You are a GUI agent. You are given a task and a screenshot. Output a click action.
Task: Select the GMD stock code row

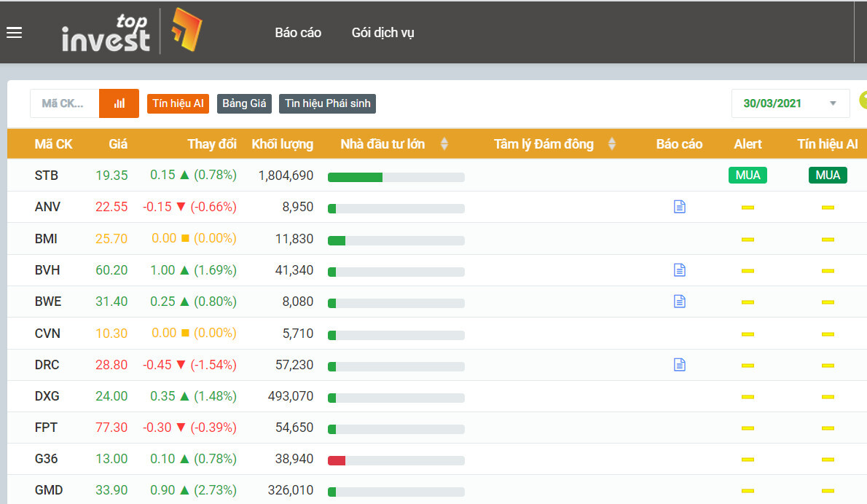[48, 490]
